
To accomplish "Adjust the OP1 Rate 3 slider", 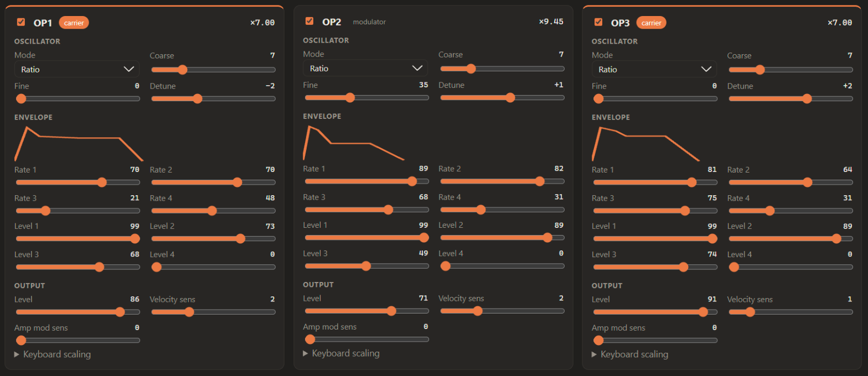I will click(x=77, y=210).
